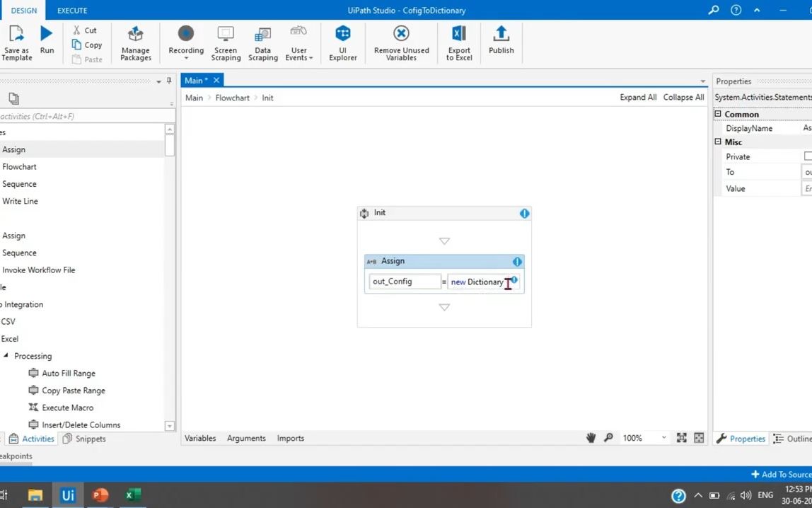
Task: Open help icon in title bar
Action: (x=736, y=10)
